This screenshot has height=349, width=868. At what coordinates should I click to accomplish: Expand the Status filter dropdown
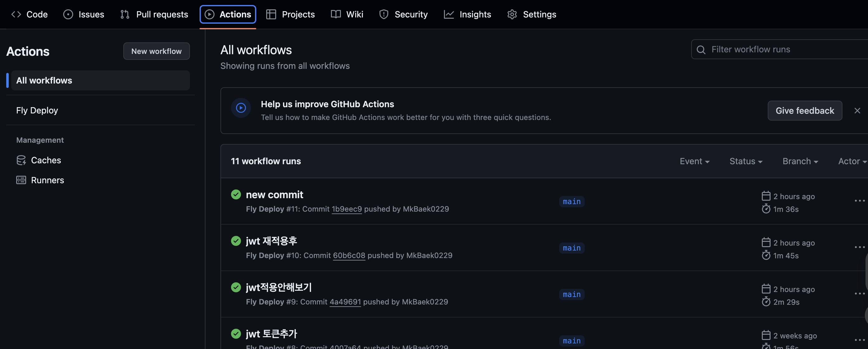tap(746, 161)
